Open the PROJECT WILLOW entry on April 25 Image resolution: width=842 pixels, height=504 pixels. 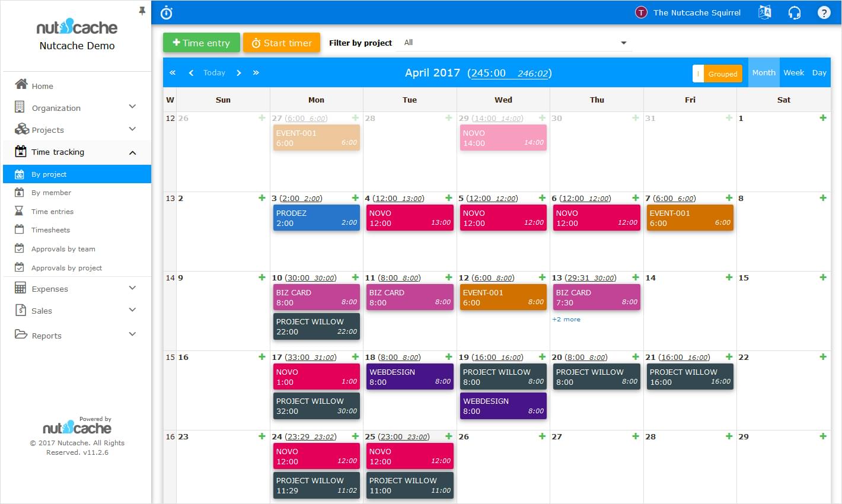[x=410, y=485]
